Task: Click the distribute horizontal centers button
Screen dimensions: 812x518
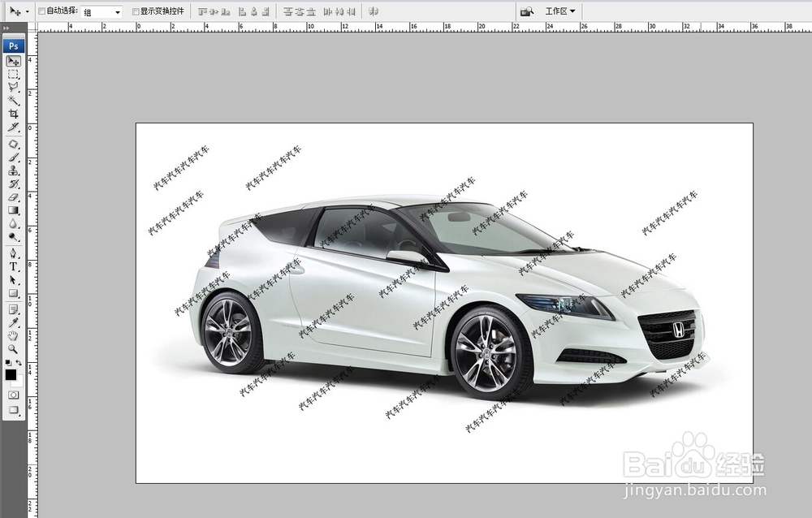Action: click(339, 12)
